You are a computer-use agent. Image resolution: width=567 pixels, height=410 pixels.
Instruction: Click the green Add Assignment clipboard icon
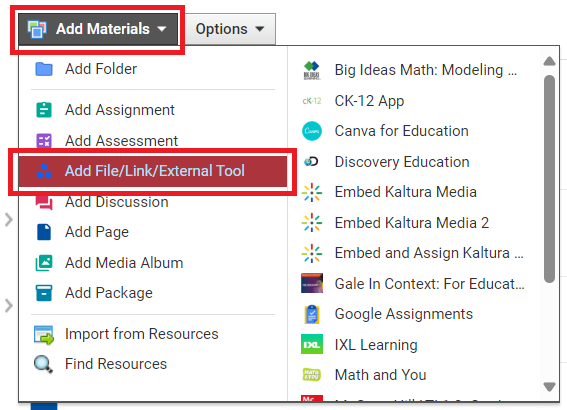(x=44, y=110)
